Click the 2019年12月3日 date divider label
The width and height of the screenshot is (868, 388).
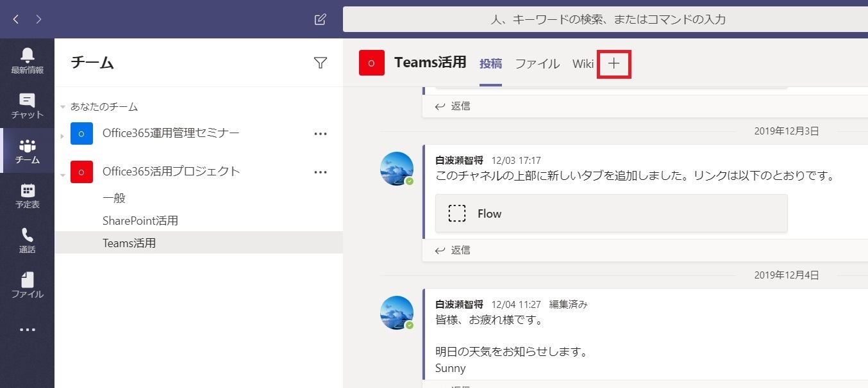click(x=787, y=131)
